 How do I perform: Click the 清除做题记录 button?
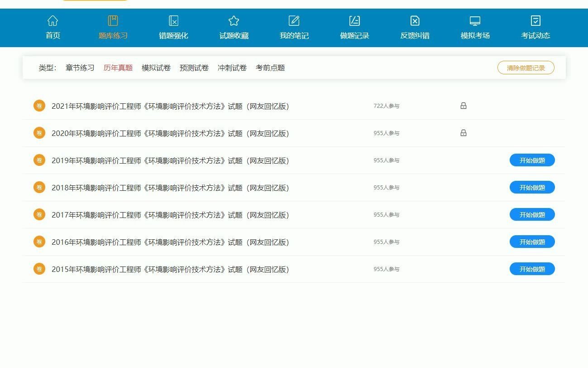[x=526, y=68]
